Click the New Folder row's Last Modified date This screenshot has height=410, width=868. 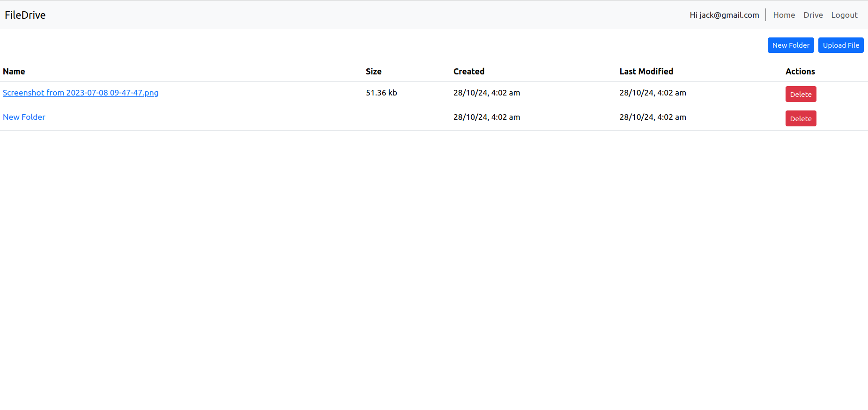pyautogui.click(x=653, y=117)
